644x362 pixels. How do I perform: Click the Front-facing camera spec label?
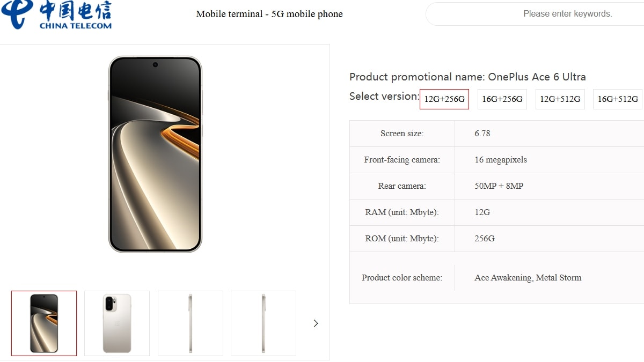(x=401, y=160)
